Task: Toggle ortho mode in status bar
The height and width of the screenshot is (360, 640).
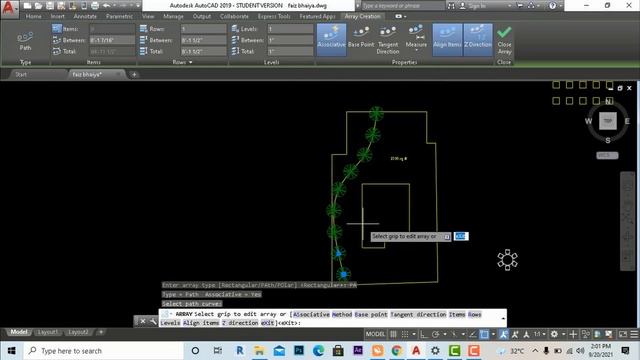Action: tap(424, 334)
